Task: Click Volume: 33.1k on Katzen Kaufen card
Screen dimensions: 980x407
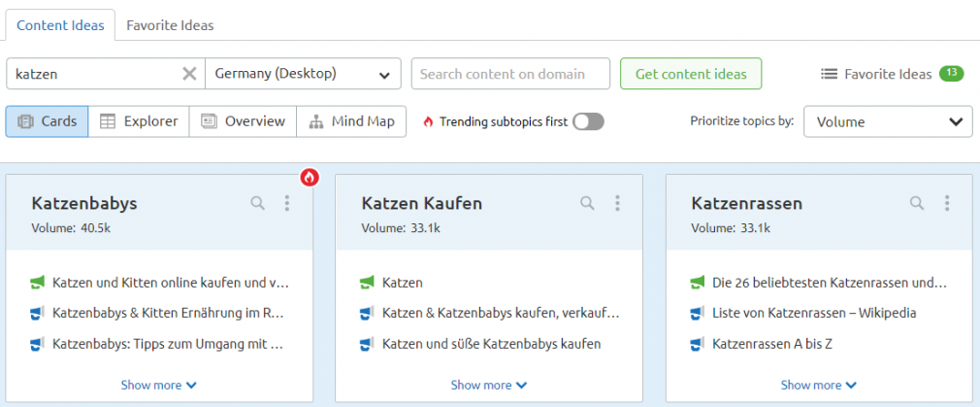Action: pos(400,228)
